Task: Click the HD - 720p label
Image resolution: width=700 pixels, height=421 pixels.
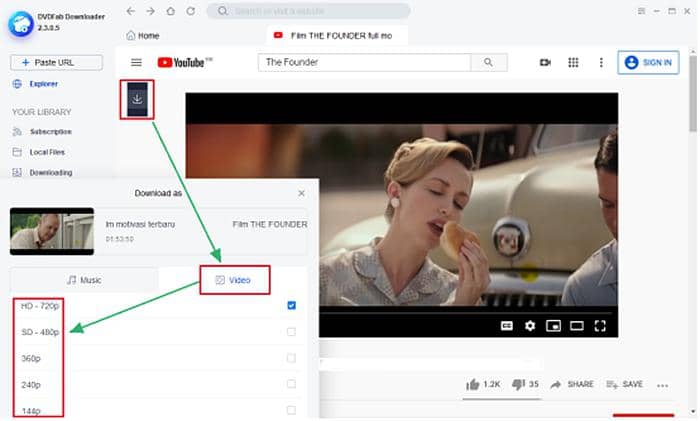Action: [x=40, y=306]
